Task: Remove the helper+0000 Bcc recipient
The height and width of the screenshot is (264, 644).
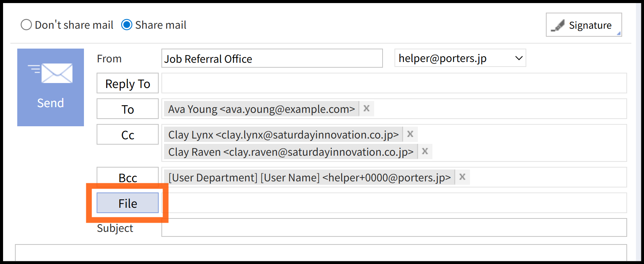Action: click(462, 177)
